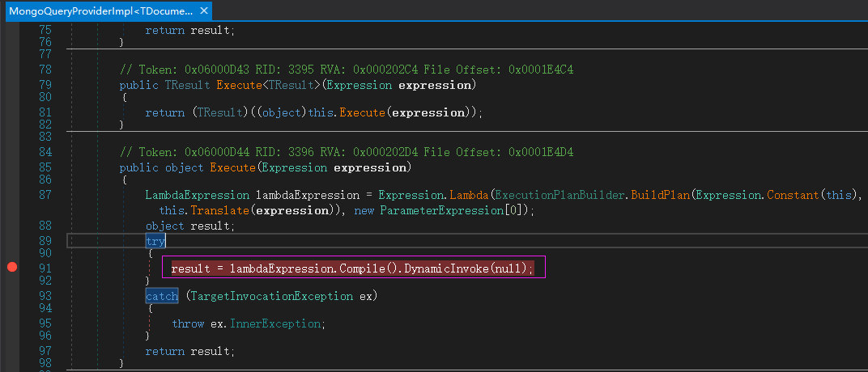Follow the Translate method call
This screenshot has height=372, width=868.
(220, 210)
